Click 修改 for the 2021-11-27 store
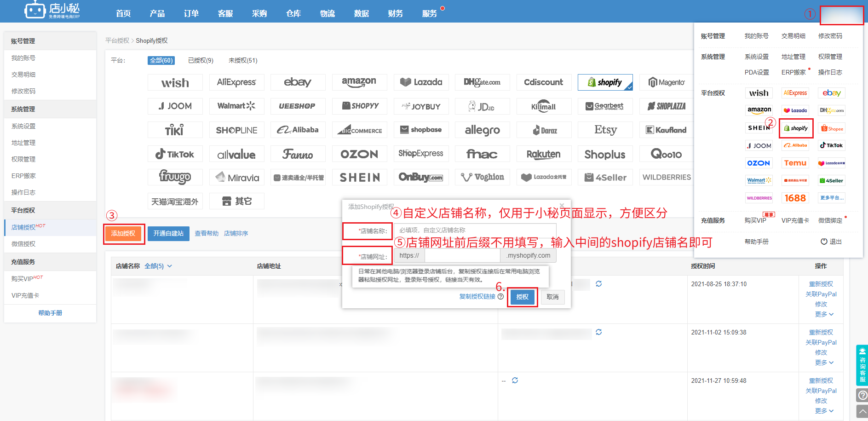Screen dimensions: 868x421 (x=821, y=401)
